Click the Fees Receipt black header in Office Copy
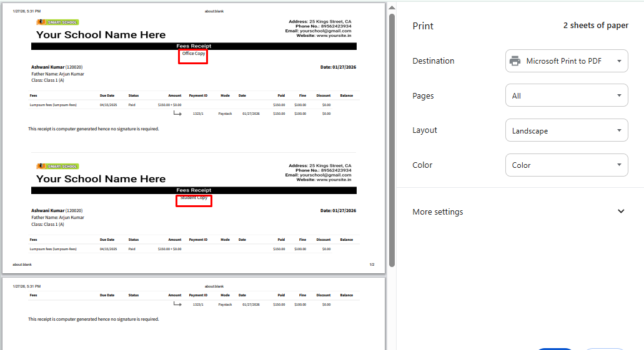644x350 pixels. [194, 46]
